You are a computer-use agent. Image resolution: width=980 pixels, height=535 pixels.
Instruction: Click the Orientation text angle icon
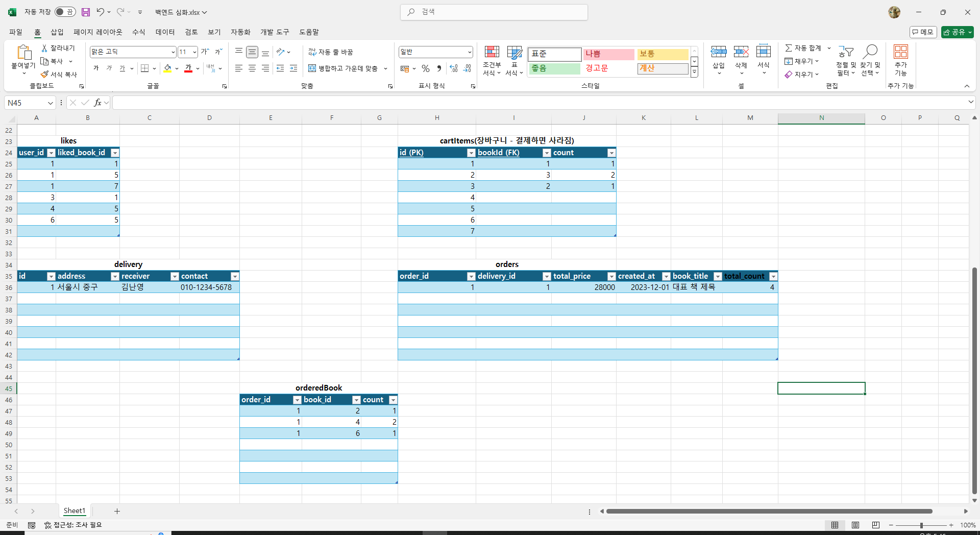click(280, 52)
